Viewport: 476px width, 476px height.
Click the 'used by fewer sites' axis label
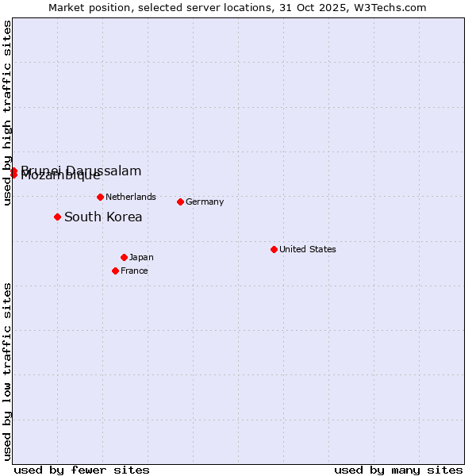coord(82,470)
